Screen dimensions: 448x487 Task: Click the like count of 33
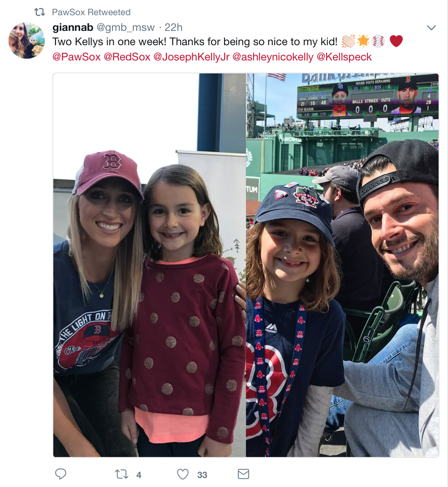point(202,475)
